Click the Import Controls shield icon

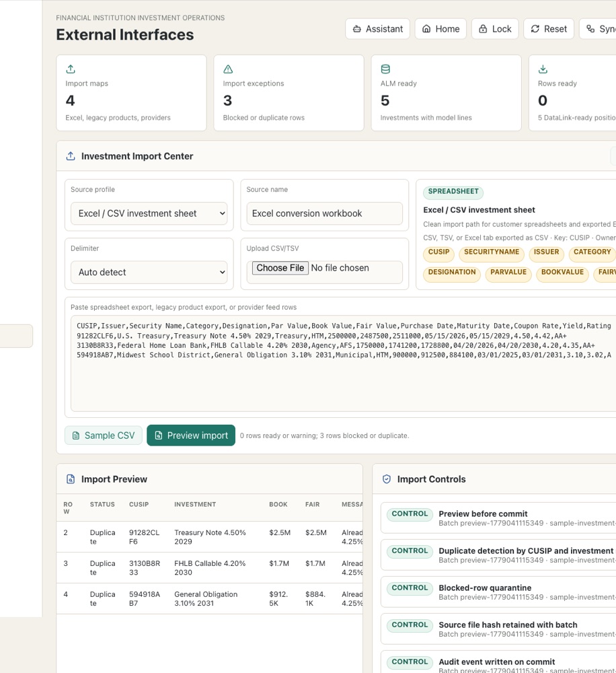click(387, 479)
